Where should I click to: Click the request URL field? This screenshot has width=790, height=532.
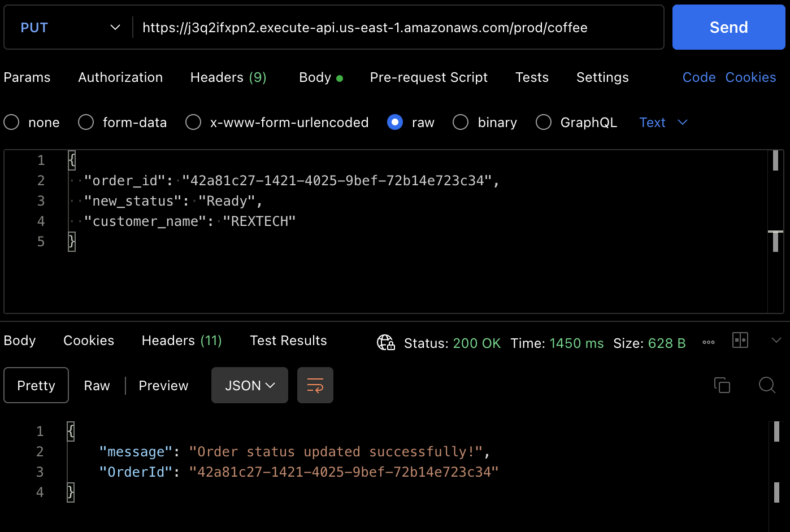tap(398, 27)
